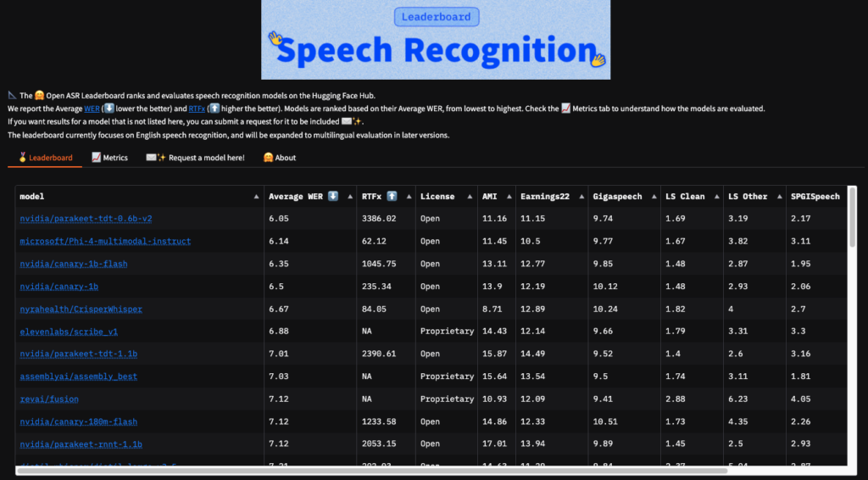Viewport: 868px width, 480px height.
Task: Select SPGISpeech value 1.95
Action: [800, 264]
